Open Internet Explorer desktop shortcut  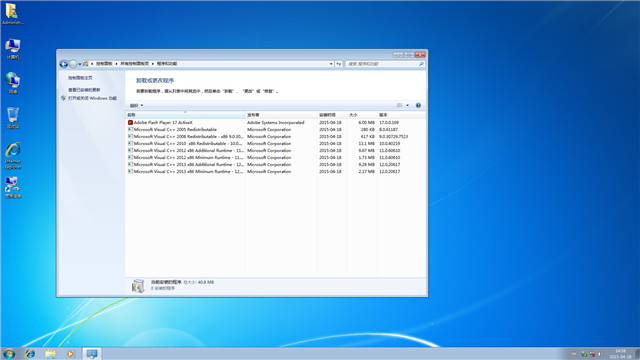pyautogui.click(x=13, y=156)
